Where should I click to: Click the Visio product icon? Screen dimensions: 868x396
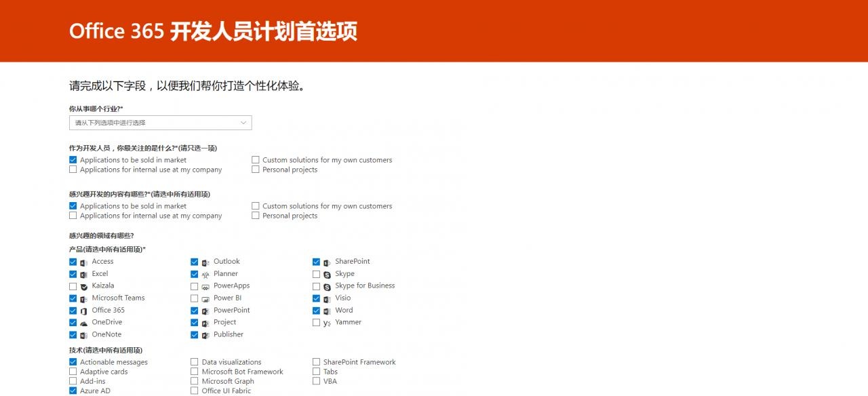pos(327,299)
